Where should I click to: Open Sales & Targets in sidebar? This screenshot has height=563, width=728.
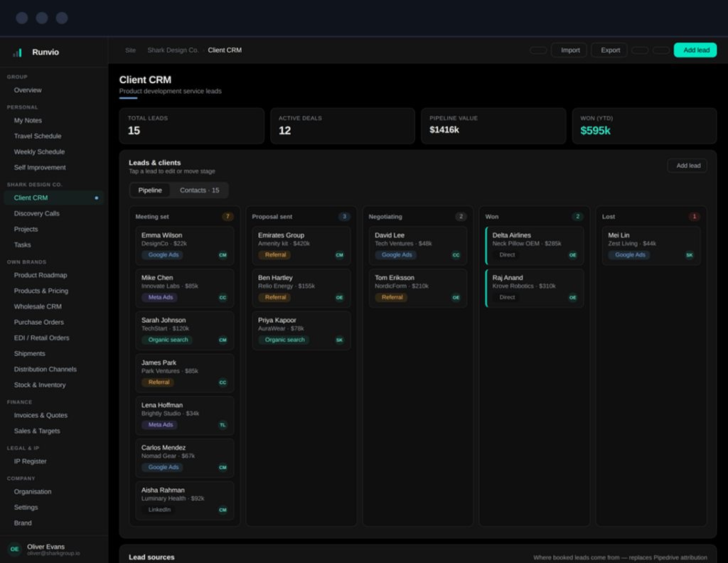coord(54,431)
